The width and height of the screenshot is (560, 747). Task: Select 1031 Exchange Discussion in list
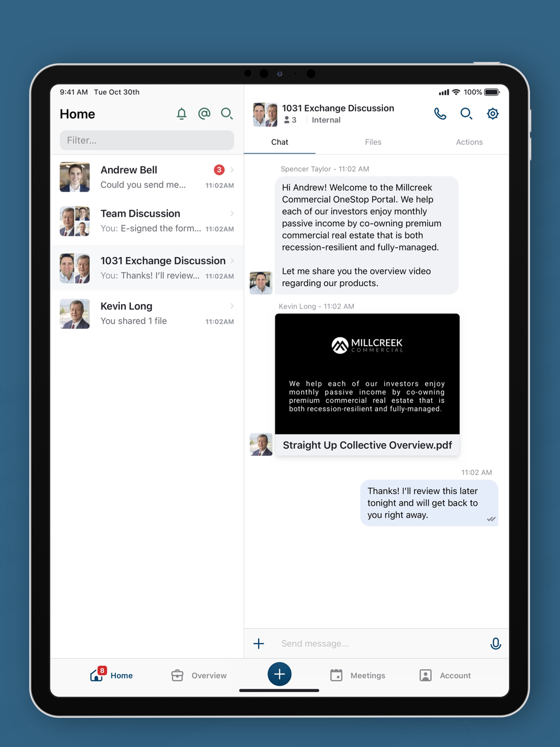(147, 268)
